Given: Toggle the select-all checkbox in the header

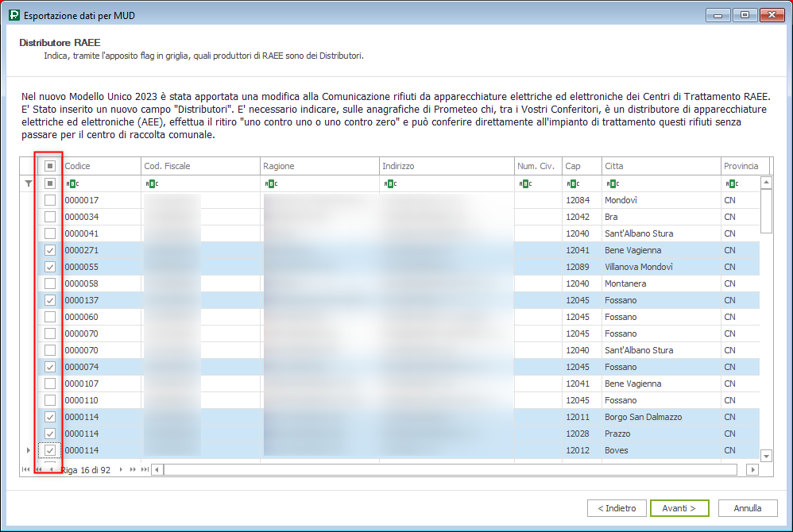Looking at the screenshot, I should tap(50, 166).
